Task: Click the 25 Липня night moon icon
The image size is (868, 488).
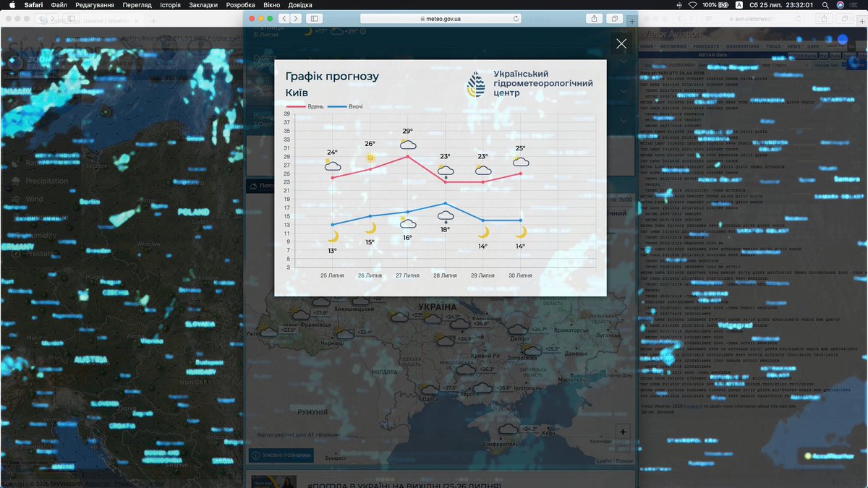Action: coord(333,236)
